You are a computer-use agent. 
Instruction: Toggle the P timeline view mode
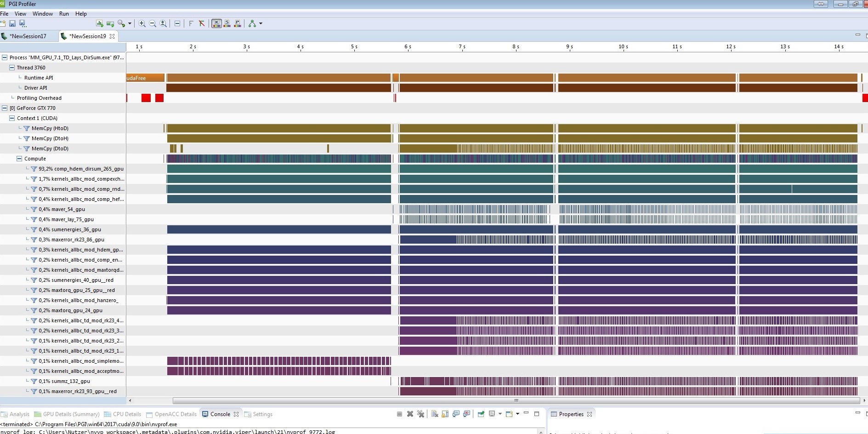(x=238, y=23)
